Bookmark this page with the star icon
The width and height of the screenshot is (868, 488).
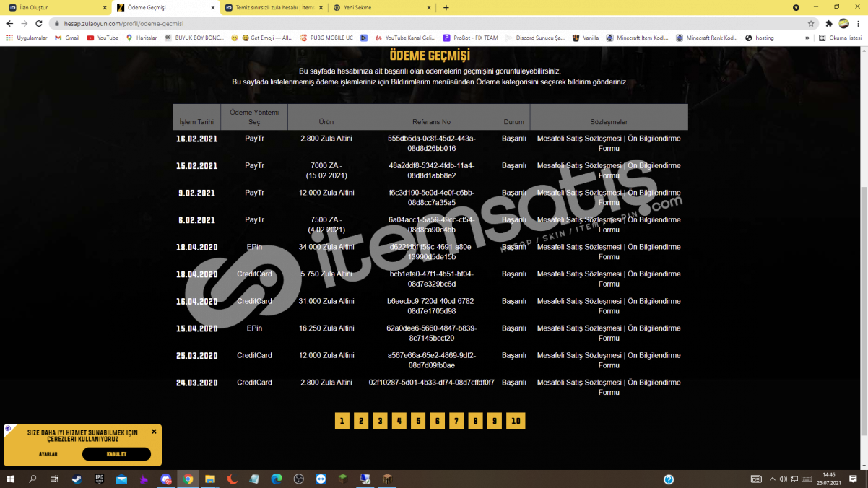coord(811,23)
